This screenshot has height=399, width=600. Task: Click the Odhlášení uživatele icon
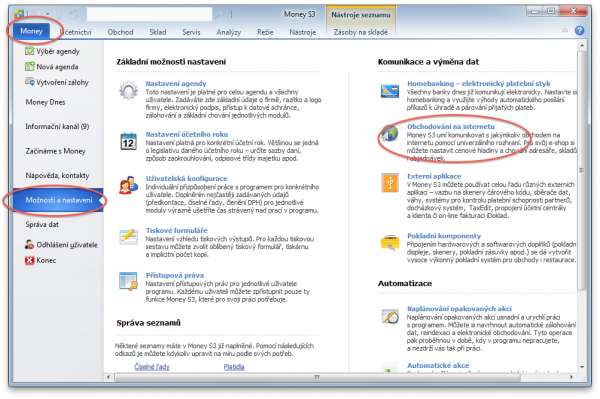[29, 245]
